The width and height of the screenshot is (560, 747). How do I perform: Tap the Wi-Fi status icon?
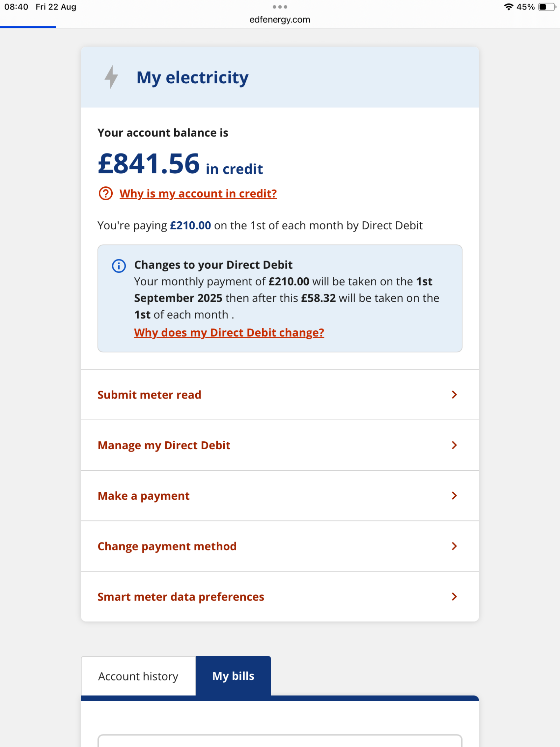[509, 7]
